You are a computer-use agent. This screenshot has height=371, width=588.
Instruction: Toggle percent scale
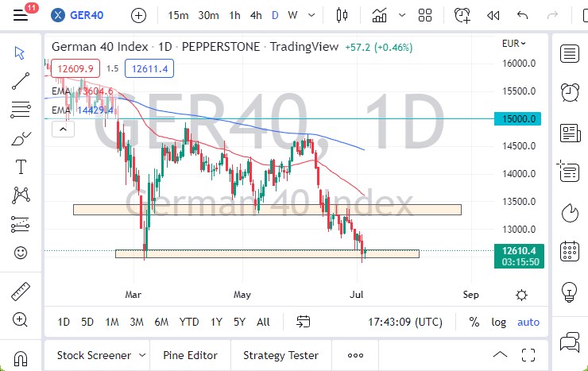[x=474, y=322]
